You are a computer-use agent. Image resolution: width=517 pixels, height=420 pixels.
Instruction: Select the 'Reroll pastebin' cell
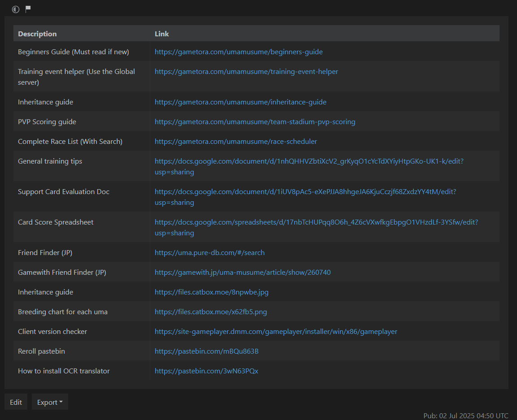[x=82, y=351]
